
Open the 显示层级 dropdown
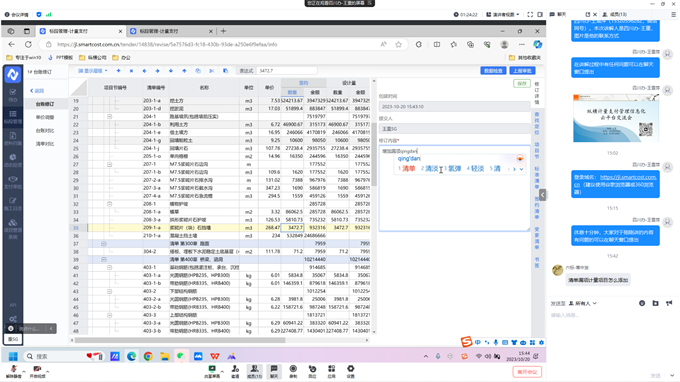(x=93, y=71)
